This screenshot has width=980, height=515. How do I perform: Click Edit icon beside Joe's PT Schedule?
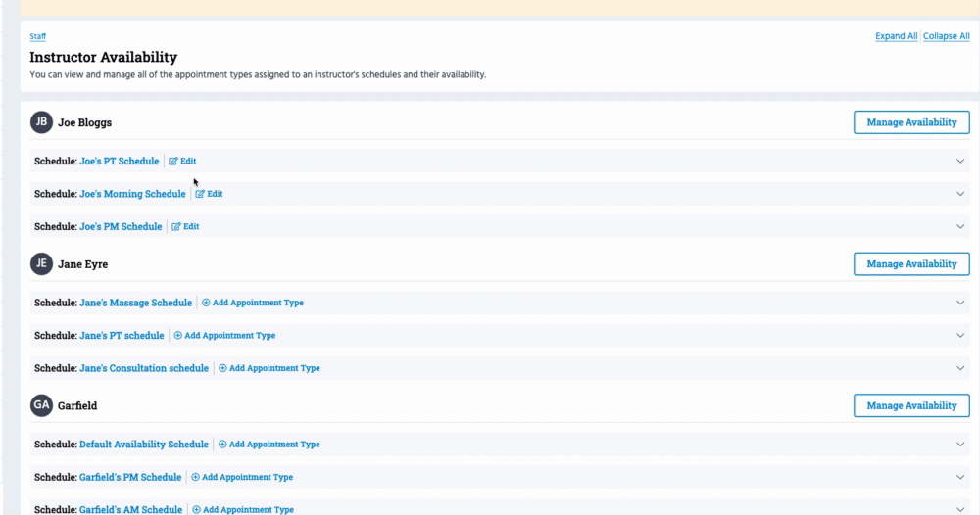(x=173, y=162)
